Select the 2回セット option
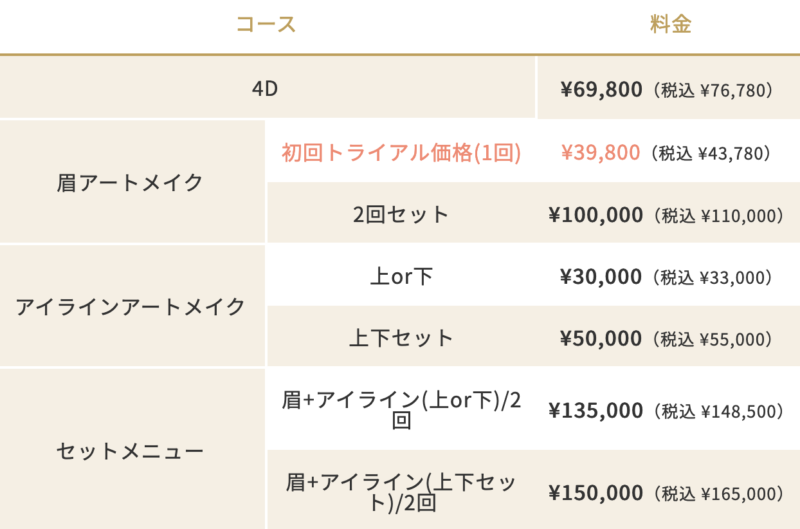The height and width of the screenshot is (529, 800). coord(401,214)
